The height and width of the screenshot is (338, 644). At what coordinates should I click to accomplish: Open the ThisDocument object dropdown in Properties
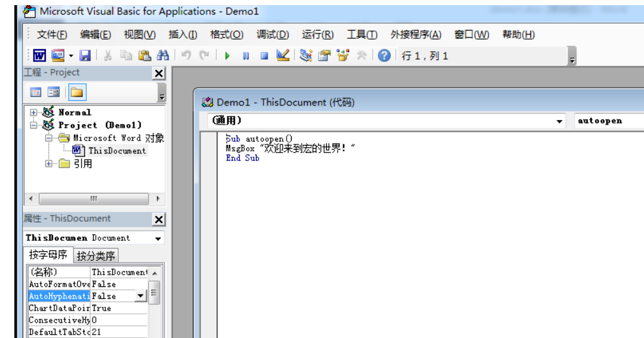[158, 238]
